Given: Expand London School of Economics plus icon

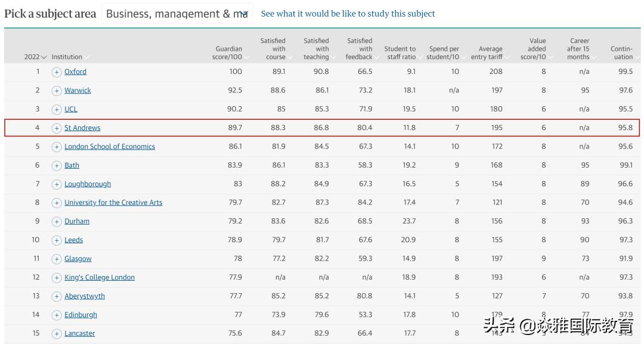Looking at the screenshot, I should point(57,147).
